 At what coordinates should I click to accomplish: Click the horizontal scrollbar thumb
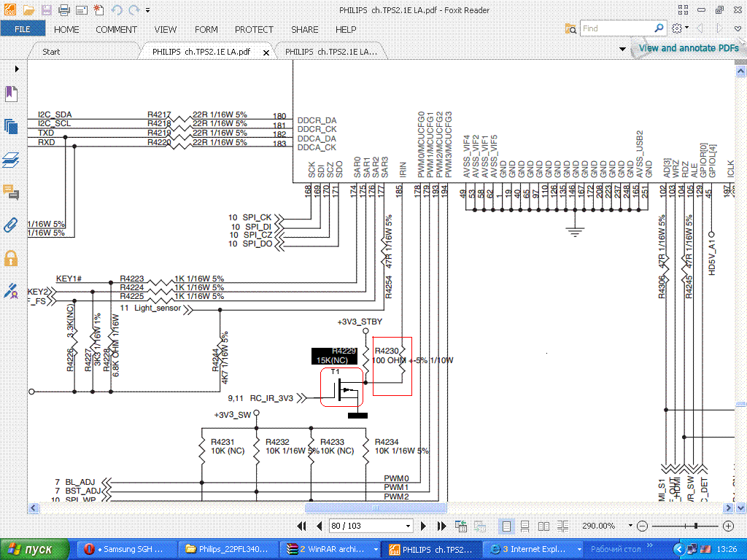coord(376,508)
